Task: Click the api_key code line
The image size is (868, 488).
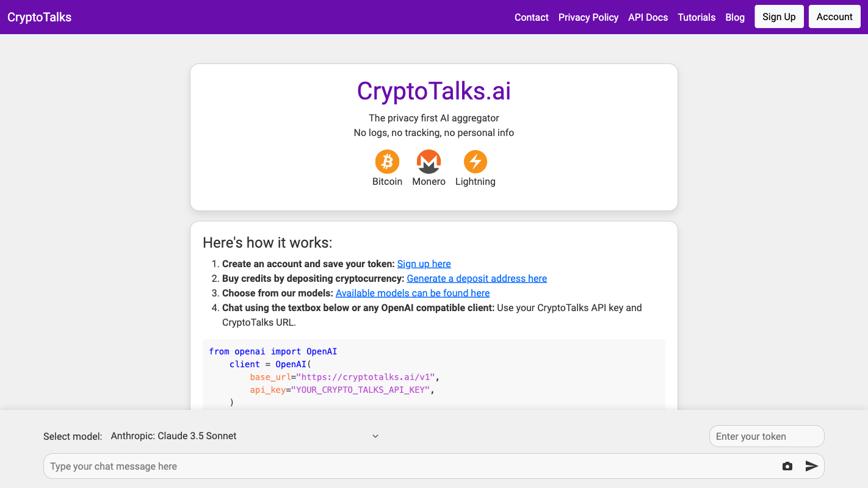Action: (x=342, y=390)
